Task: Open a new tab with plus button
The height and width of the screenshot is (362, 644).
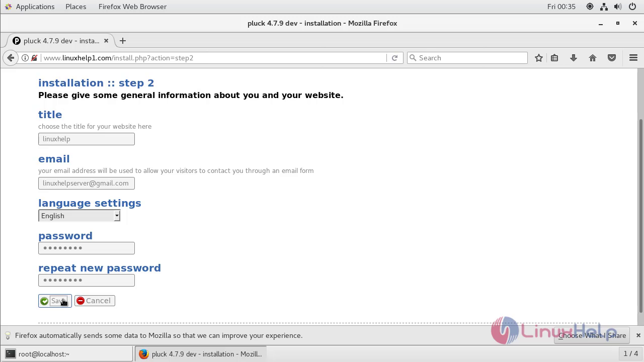Action: [123, 41]
